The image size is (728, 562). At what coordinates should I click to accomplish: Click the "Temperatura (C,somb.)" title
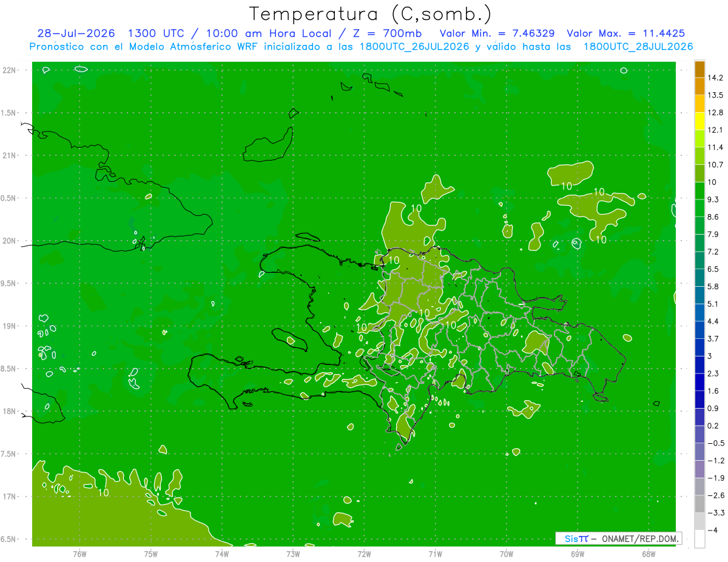point(371,15)
